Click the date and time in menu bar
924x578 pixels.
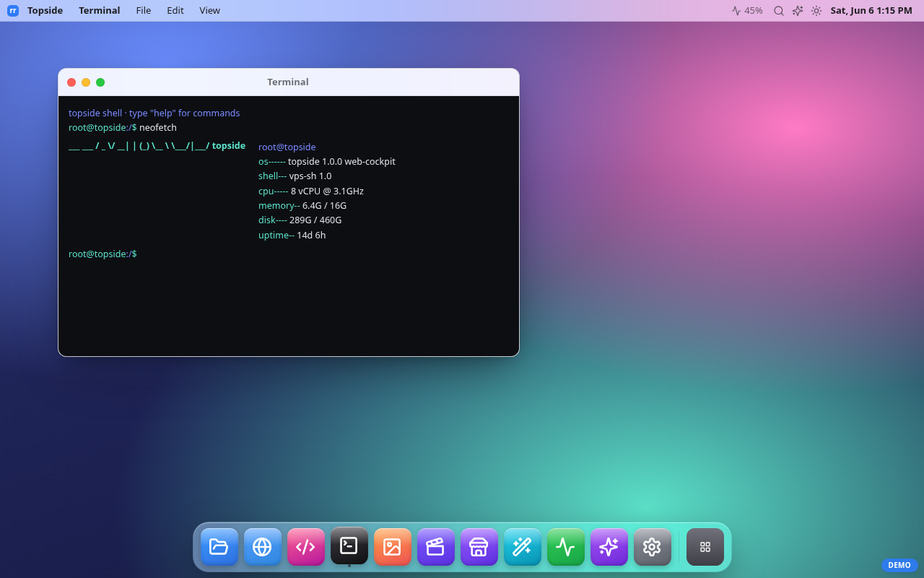(x=871, y=10)
